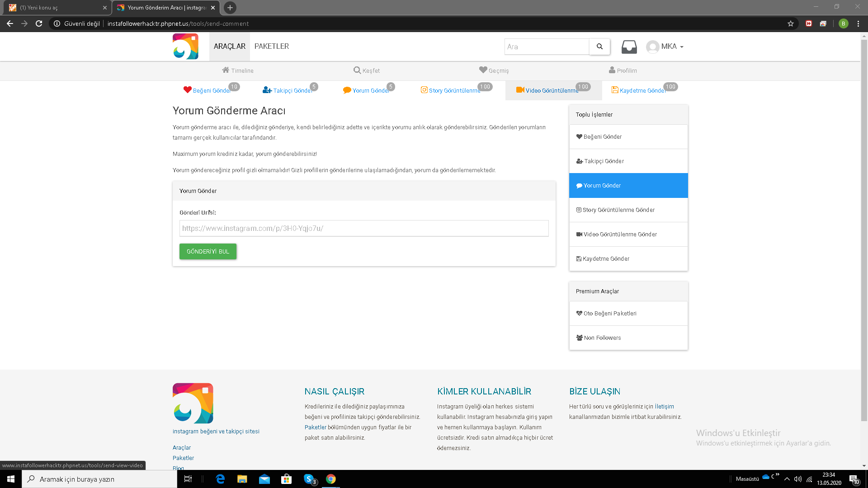
Task: Select Kaydetme Gönder in the sidebar
Action: tap(628, 259)
